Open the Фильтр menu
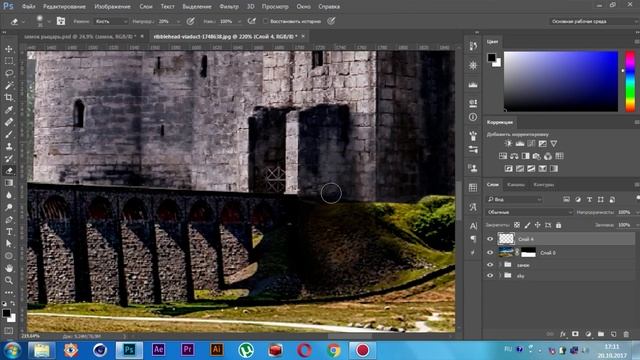This screenshot has width=640, height=360. (x=229, y=7)
